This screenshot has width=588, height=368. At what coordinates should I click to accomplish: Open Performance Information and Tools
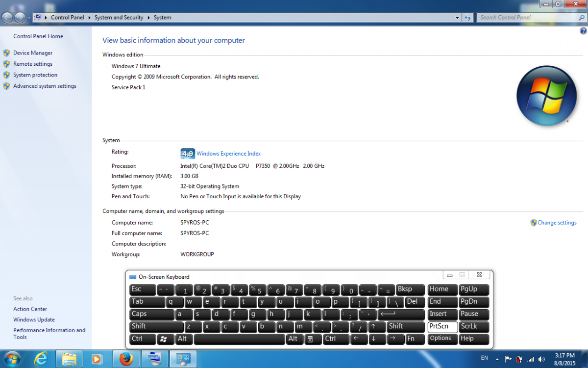[49, 334]
